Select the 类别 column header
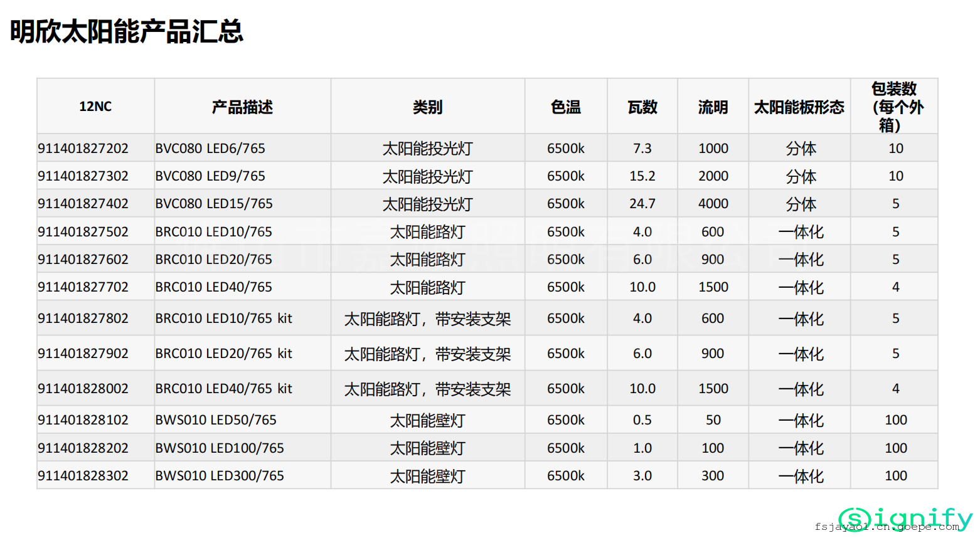 point(427,107)
